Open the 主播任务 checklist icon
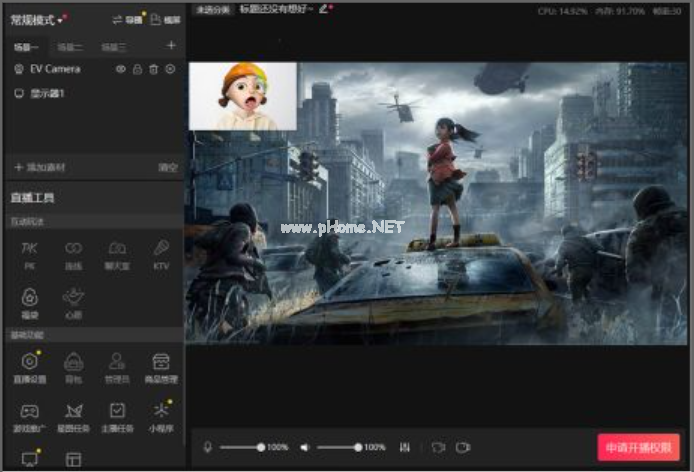 117,411
